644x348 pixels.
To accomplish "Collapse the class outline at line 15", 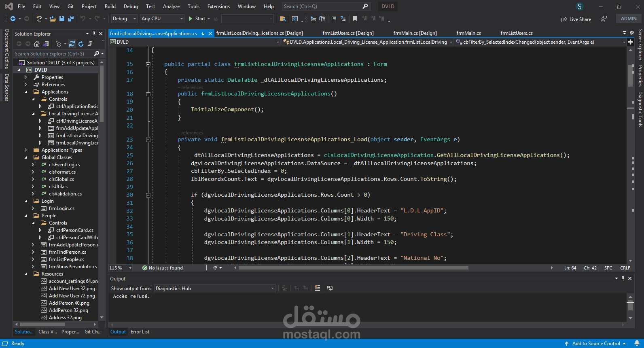I will [148, 64].
